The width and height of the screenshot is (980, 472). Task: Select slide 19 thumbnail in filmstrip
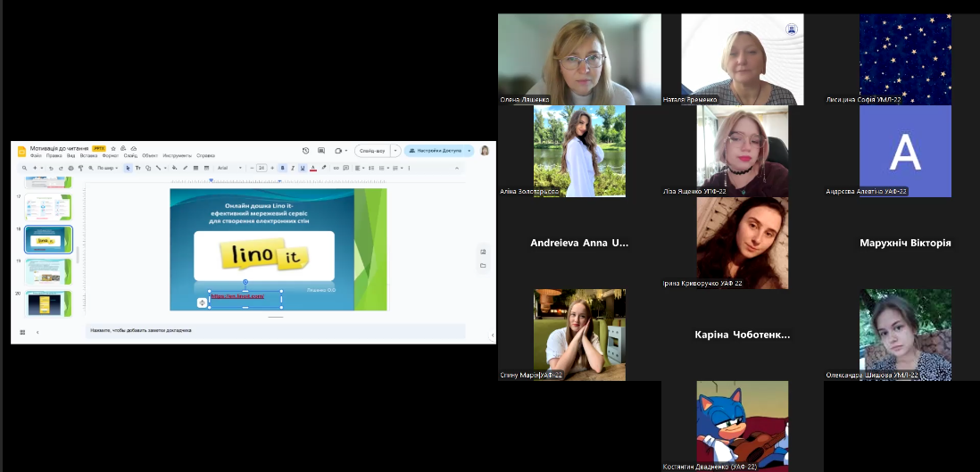point(49,271)
